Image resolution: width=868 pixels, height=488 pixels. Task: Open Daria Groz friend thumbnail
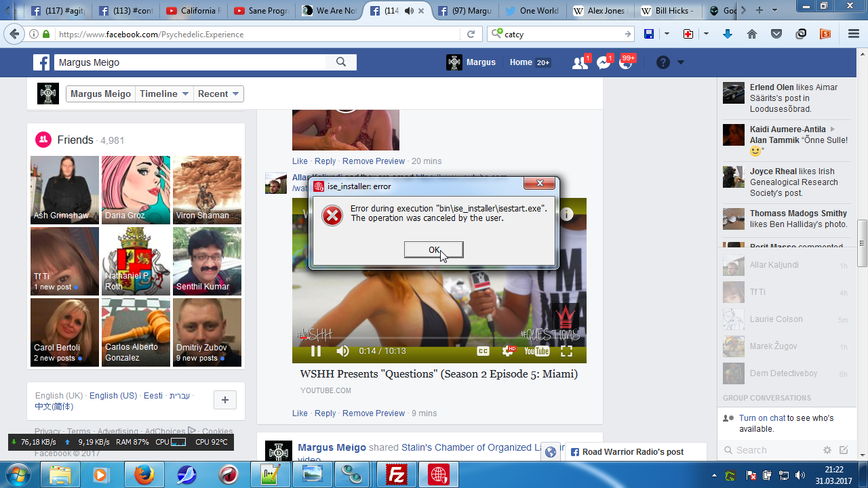tap(136, 190)
